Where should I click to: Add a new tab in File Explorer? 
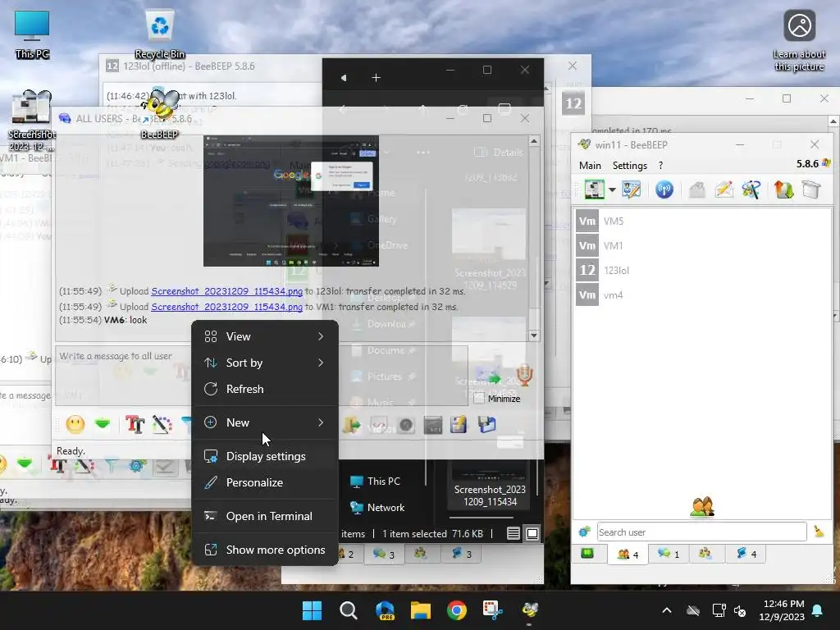coord(376,78)
